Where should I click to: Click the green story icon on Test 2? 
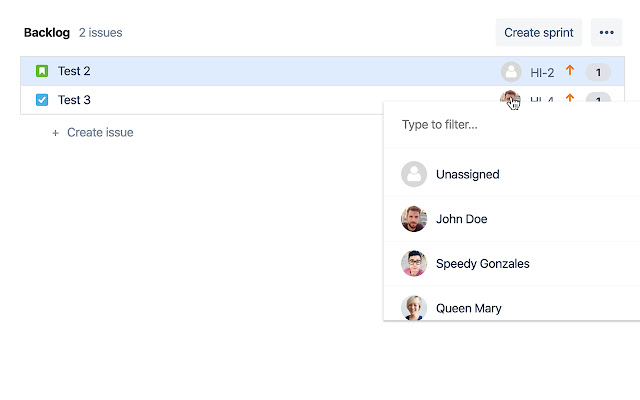click(x=42, y=71)
